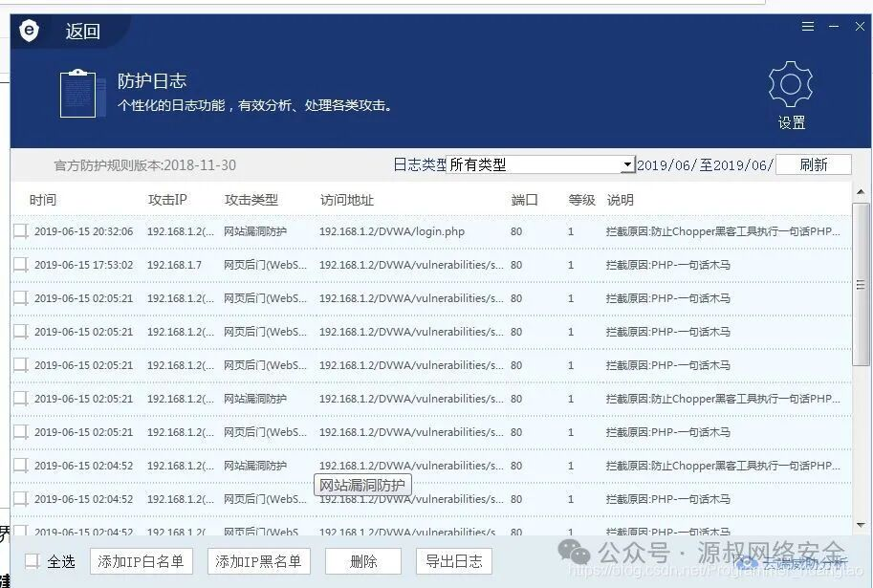873x588 pixels.
Task: Click the end date field after 至
Action: coord(743,165)
